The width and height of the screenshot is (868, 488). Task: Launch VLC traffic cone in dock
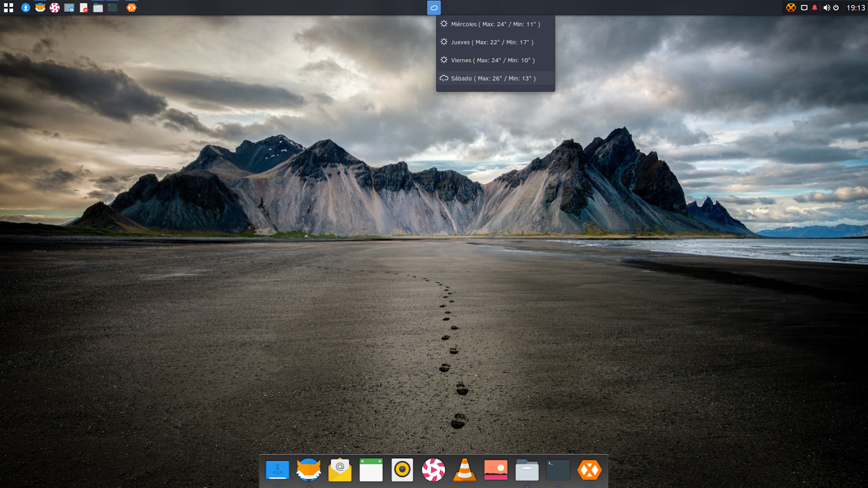click(464, 470)
